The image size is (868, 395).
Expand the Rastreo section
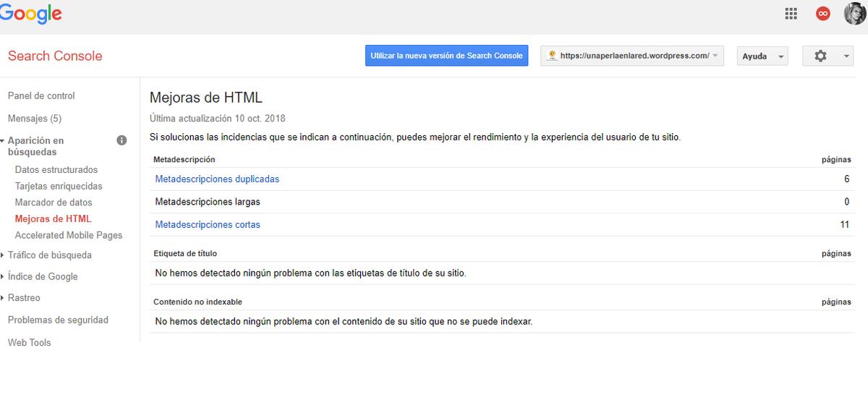coord(2,298)
